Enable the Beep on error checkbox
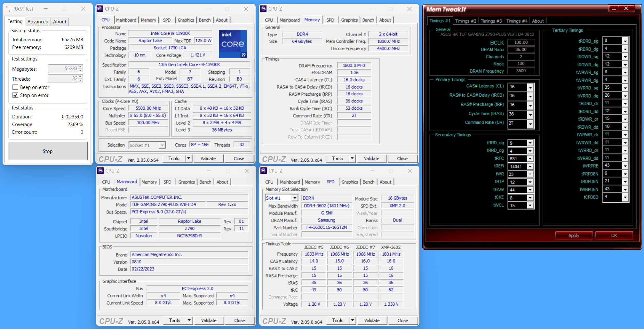Image resolution: width=644 pixels, height=329 pixels. pyautogui.click(x=15, y=87)
